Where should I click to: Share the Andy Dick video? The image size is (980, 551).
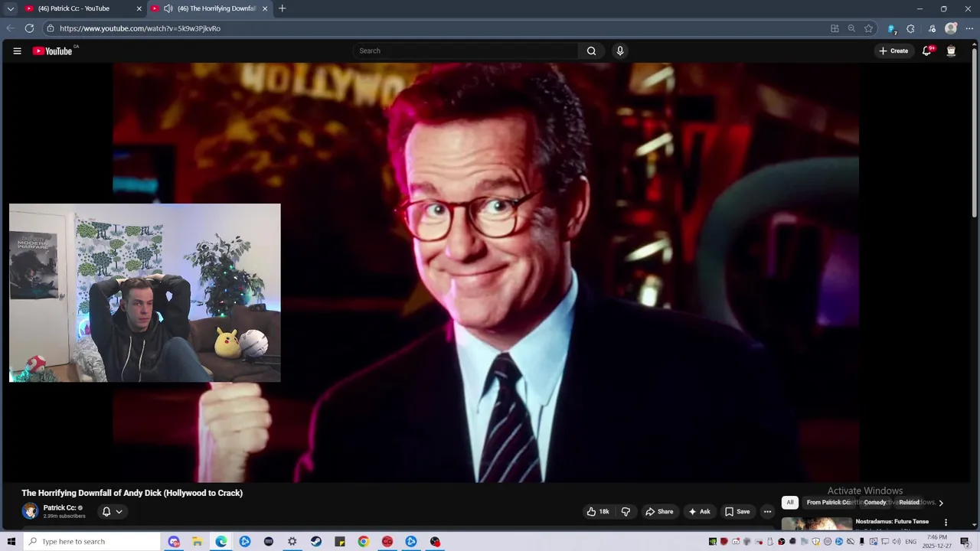click(x=659, y=511)
